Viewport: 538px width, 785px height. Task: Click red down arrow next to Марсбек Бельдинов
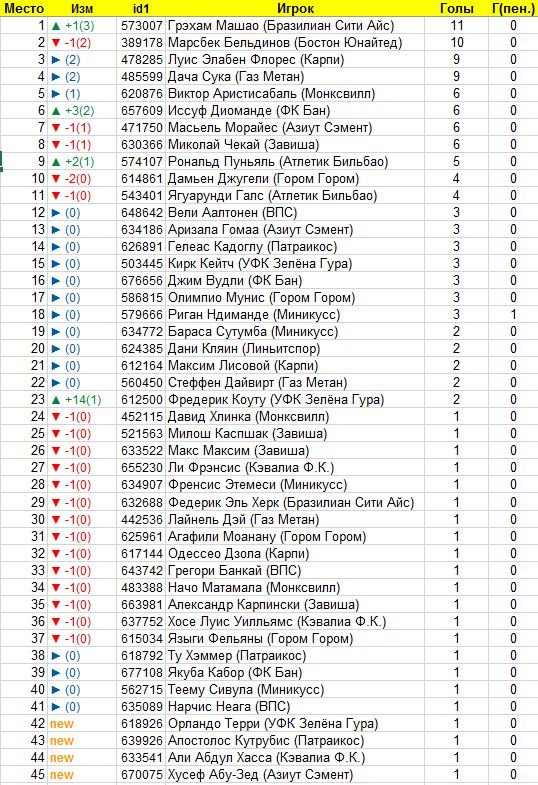click(x=56, y=43)
